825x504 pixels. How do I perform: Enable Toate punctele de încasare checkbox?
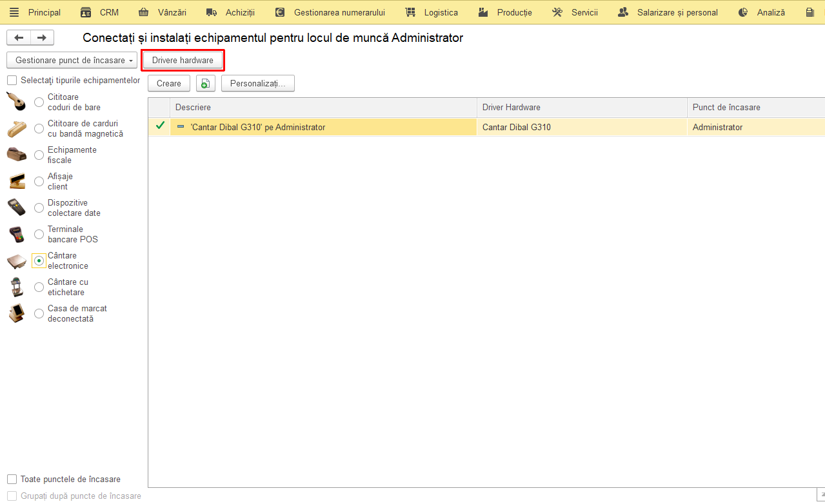[x=12, y=480]
